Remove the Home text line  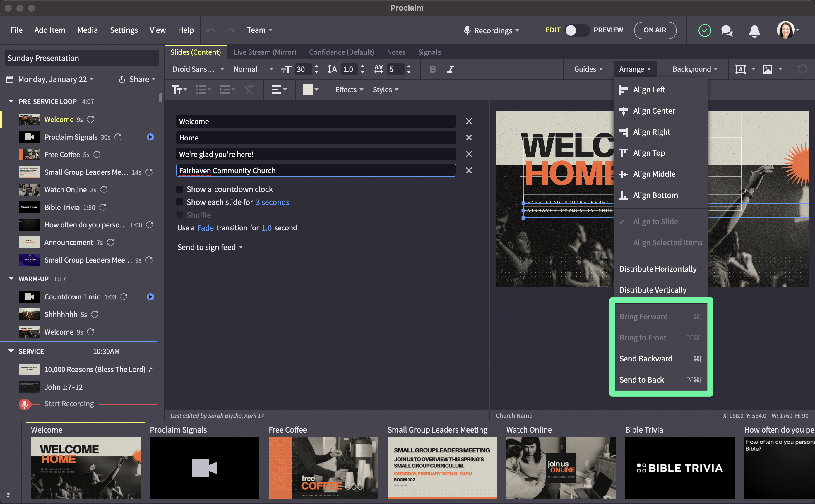click(x=469, y=138)
